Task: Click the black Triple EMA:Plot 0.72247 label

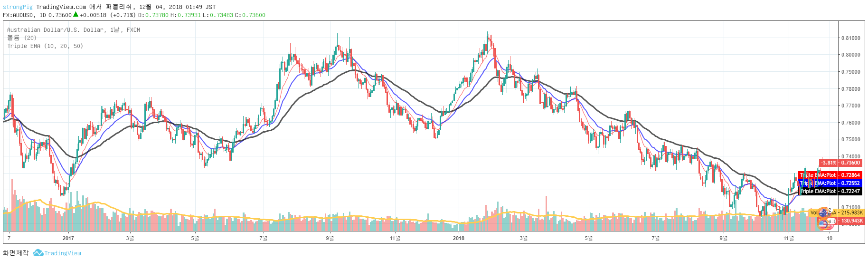Action: coord(830,191)
